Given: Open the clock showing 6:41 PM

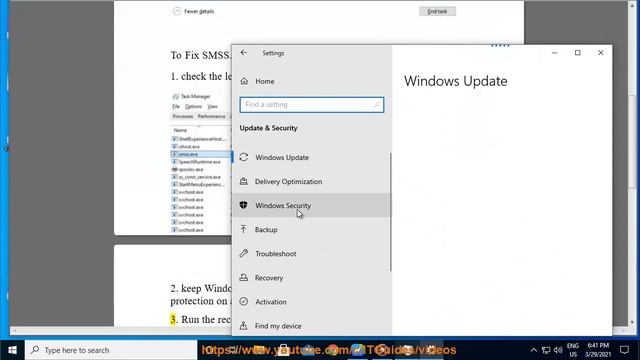Looking at the screenshot, I should [x=598, y=350].
